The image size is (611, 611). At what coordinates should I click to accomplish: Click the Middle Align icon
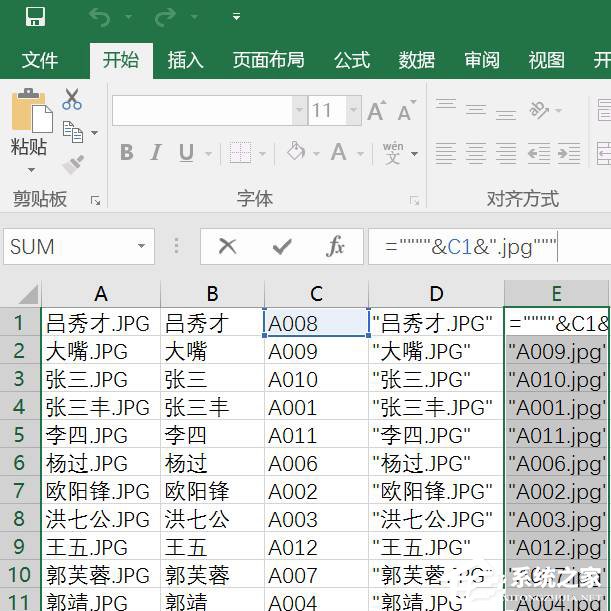475,110
